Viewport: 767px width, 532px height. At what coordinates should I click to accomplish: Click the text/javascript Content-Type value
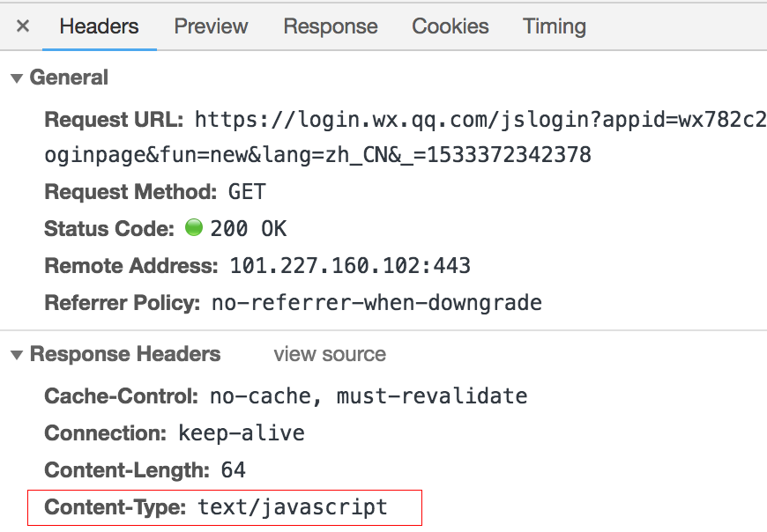coord(293,507)
